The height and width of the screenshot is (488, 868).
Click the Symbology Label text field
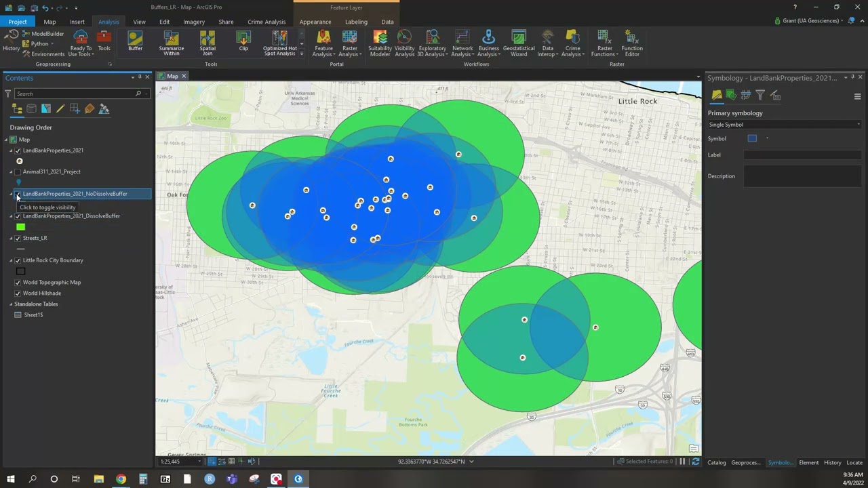803,155
